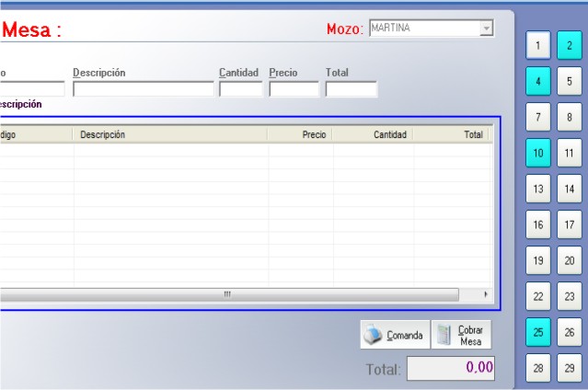Select table 17
588x390 pixels.
click(570, 224)
